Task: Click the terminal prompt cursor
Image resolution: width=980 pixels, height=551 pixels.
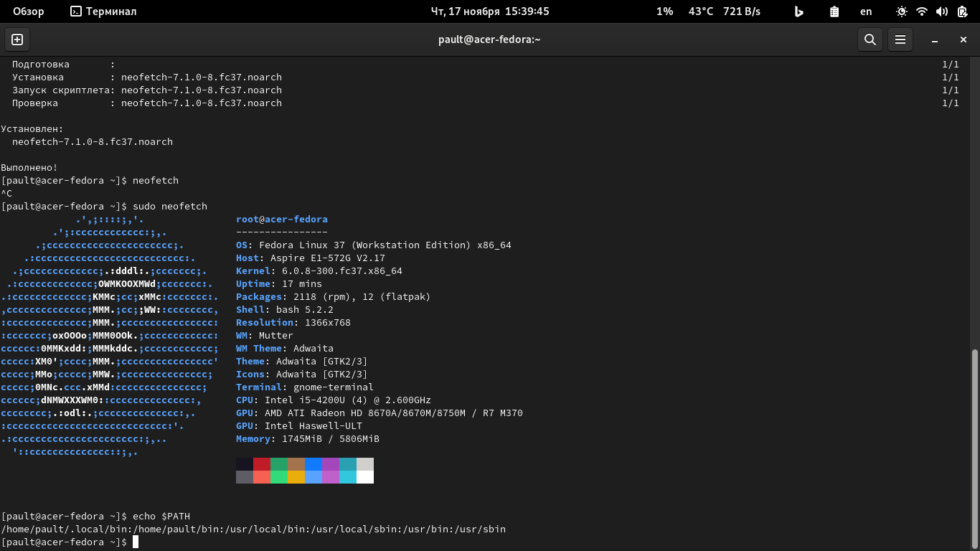Action: click(x=136, y=542)
